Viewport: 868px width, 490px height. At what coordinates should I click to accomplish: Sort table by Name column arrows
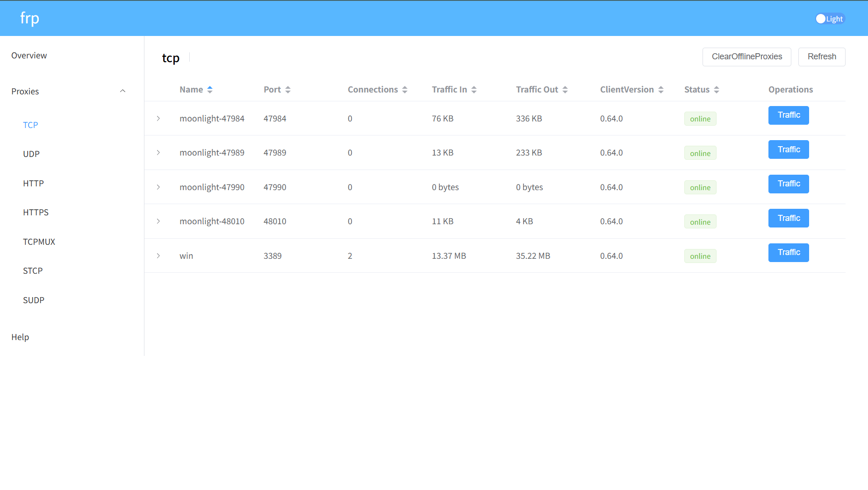pos(210,90)
